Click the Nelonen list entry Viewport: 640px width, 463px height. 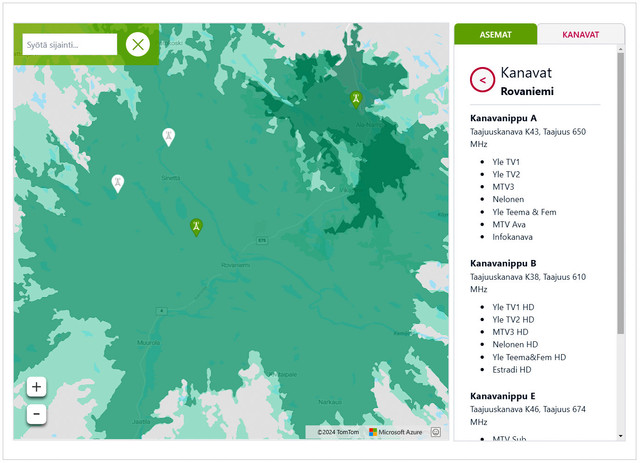pos(508,199)
